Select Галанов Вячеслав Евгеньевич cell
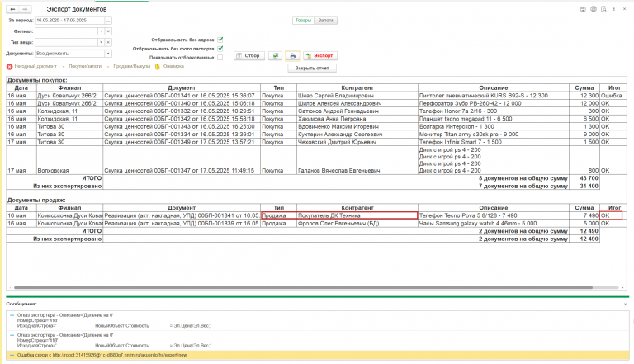634x364 pixels. click(x=357, y=160)
